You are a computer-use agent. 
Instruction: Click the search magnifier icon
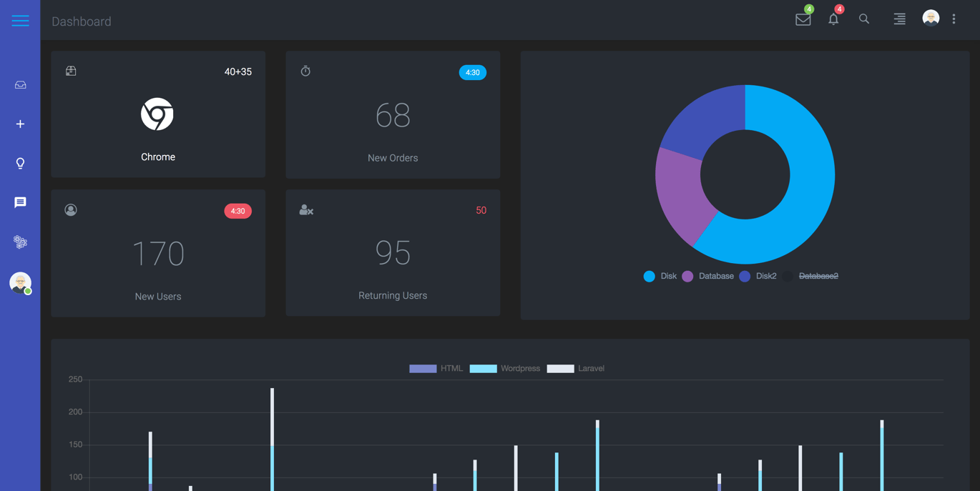(864, 19)
